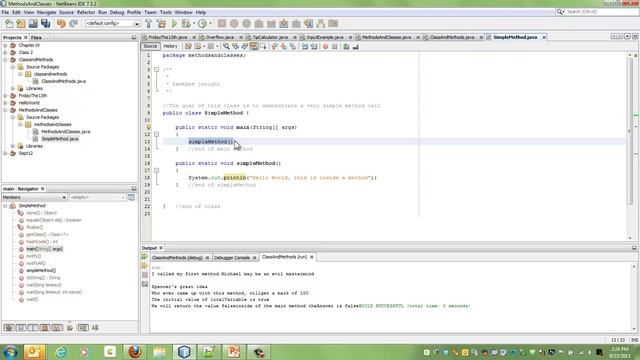Go to Previous Bookmark via editor toolbar
The width and height of the screenshot is (640, 360).
(274, 47)
